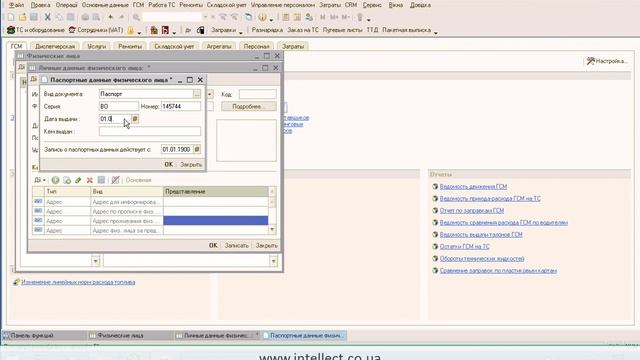Switch to the Диспетчерская tab
This screenshot has width=640, height=360.
55,47
